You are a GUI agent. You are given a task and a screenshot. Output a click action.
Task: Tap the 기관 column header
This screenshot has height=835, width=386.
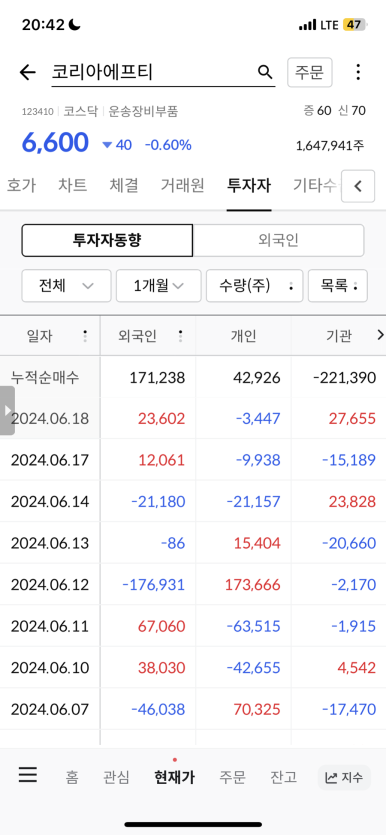[338, 336]
